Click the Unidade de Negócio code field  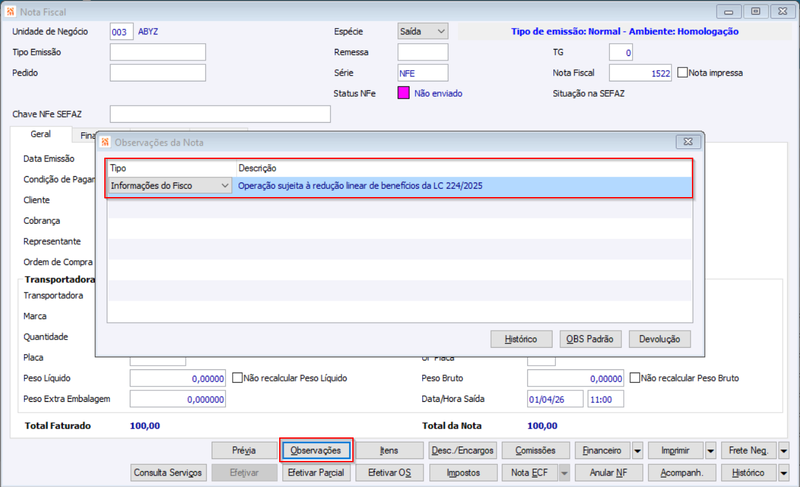click(121, 32)
